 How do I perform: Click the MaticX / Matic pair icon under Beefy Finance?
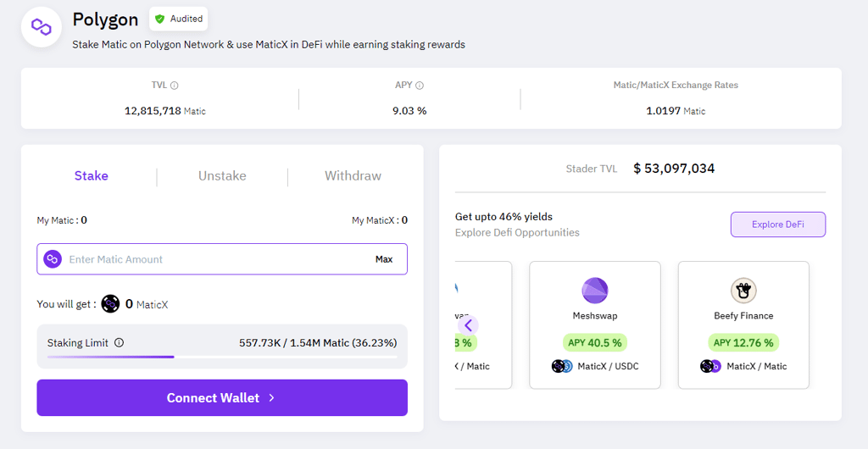click(710, 366)
